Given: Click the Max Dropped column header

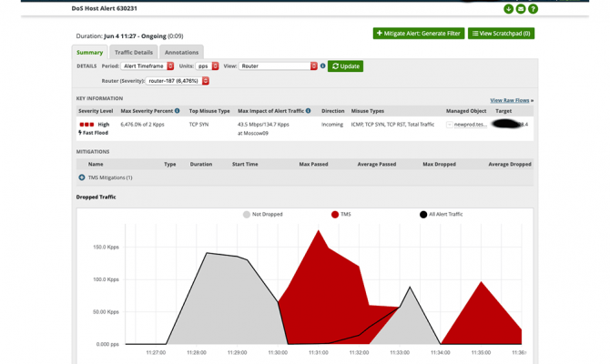Looking at the screenshot, I should [439, 164].
